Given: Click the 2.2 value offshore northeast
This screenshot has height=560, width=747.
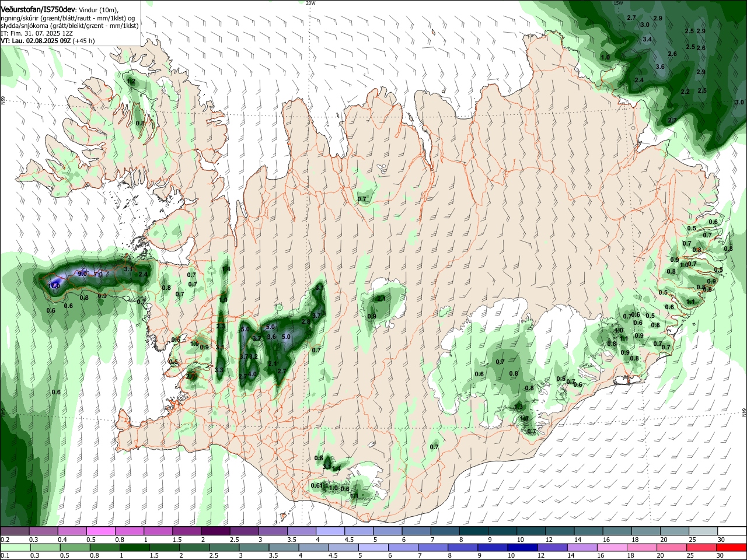Looking at the screenshot, I should pos(685,92).
